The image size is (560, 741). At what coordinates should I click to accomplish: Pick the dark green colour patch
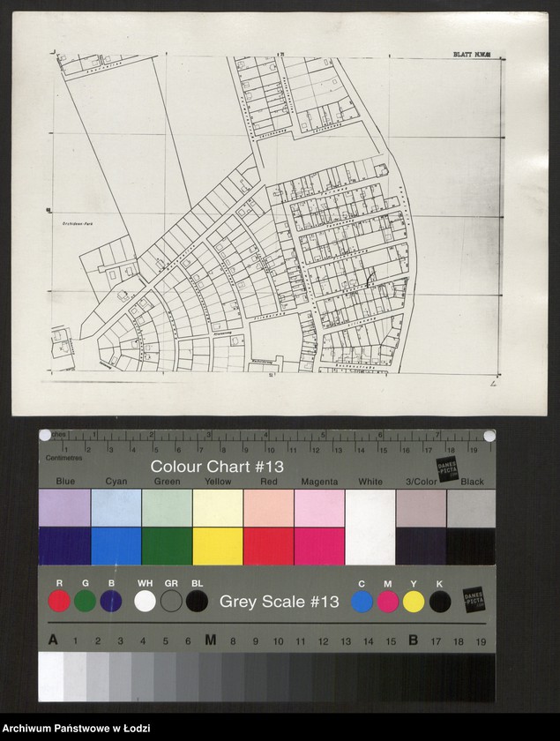(167, 546)
